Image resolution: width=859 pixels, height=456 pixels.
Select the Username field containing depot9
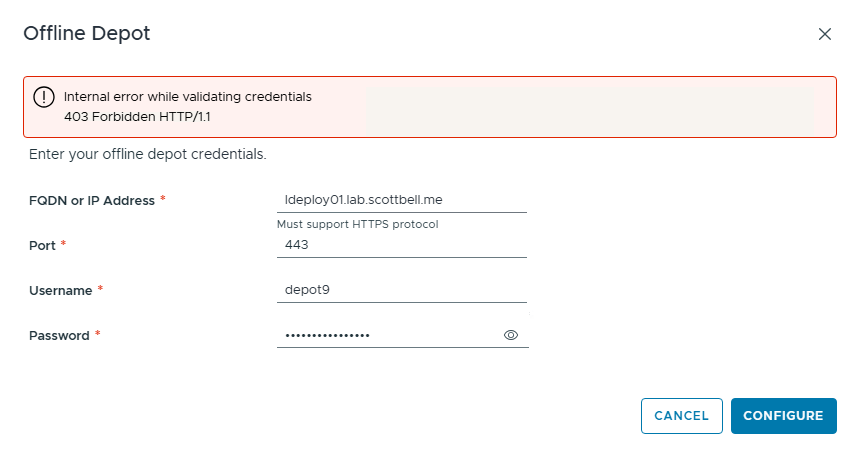(401, 290)
